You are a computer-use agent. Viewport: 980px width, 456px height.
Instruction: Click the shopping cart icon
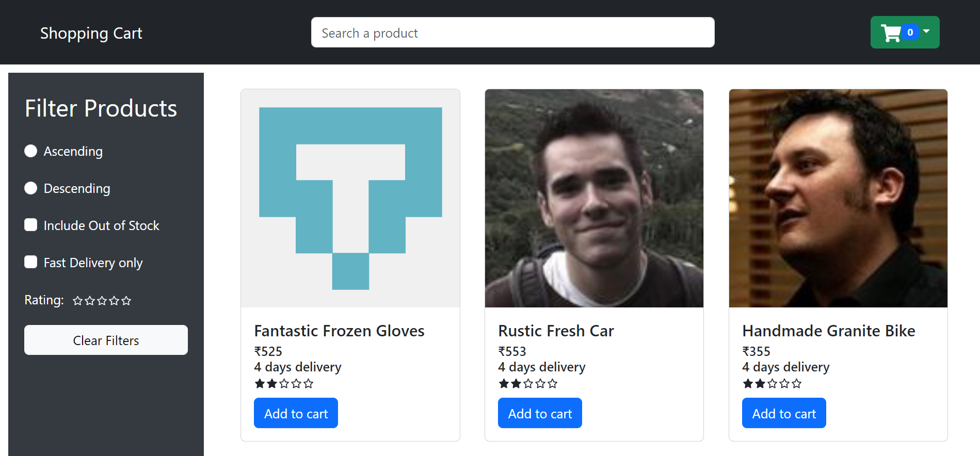tap(891, 33)
